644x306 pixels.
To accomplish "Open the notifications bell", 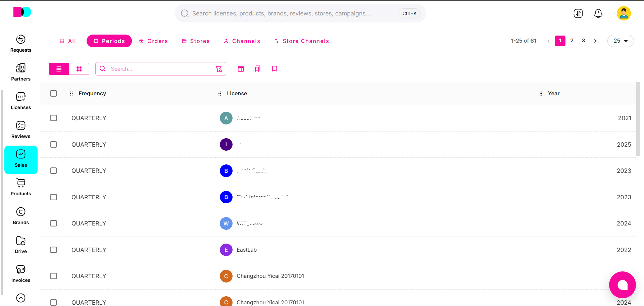I will (x=598, y=13).
